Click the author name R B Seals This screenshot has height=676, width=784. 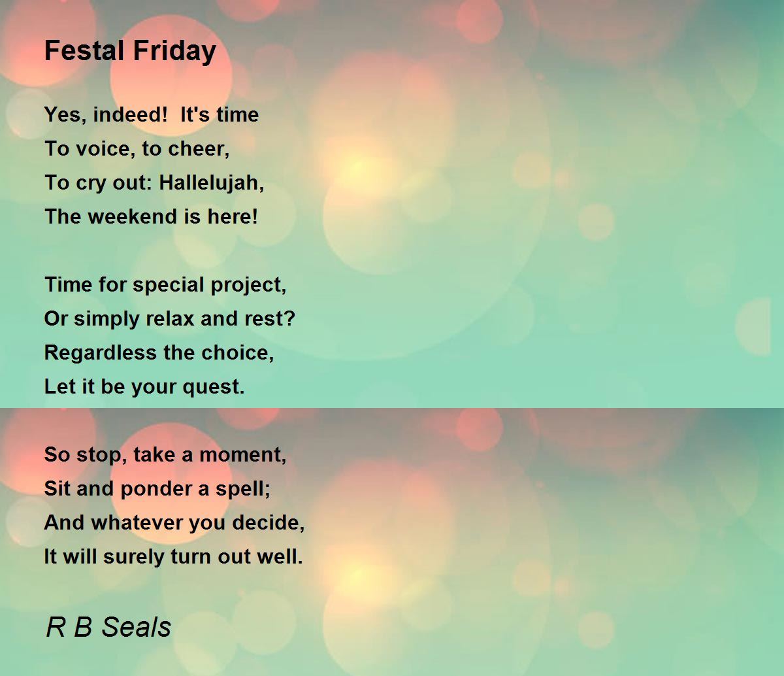pos(108,627)
